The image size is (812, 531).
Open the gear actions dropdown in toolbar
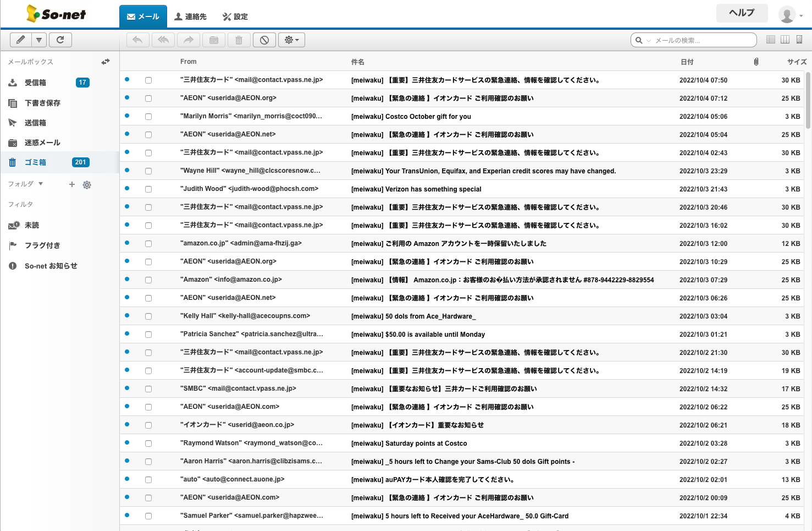(291, 40)
